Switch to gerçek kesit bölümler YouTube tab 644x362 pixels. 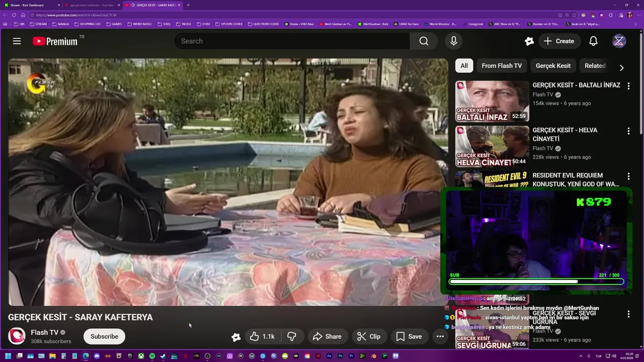(x=92, y=5)
